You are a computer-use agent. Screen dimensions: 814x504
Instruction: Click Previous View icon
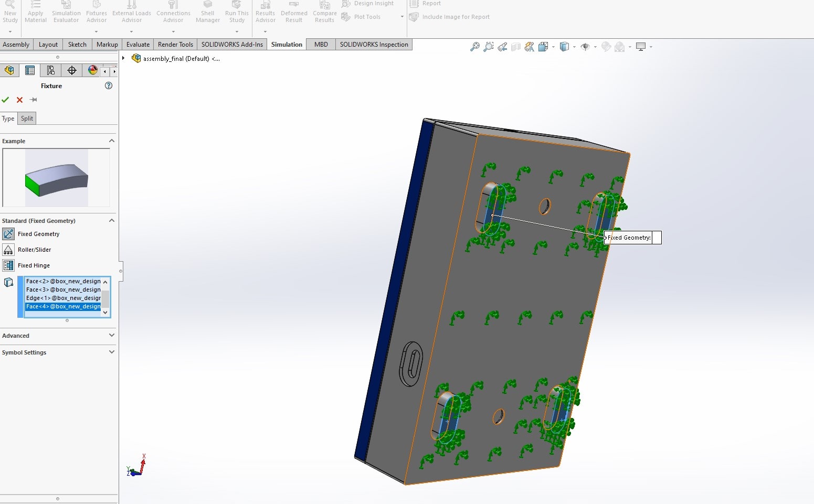click(502, 47)
